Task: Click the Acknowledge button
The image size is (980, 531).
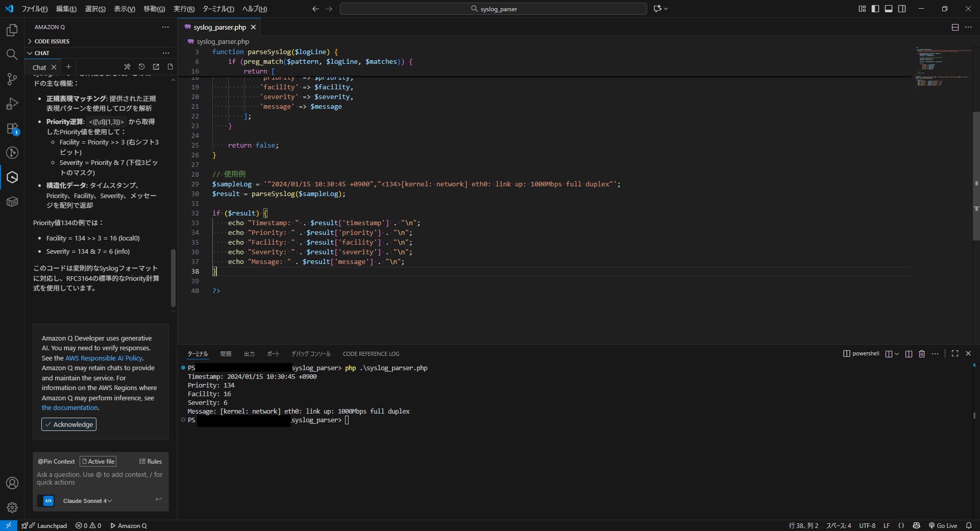Action: pyautogui.click(x=69, y=424)
